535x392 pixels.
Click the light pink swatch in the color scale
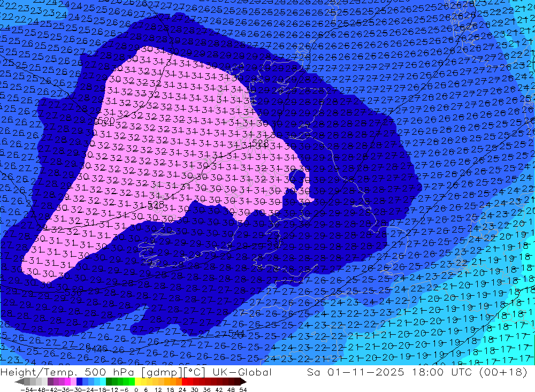(x=73, y=382)
